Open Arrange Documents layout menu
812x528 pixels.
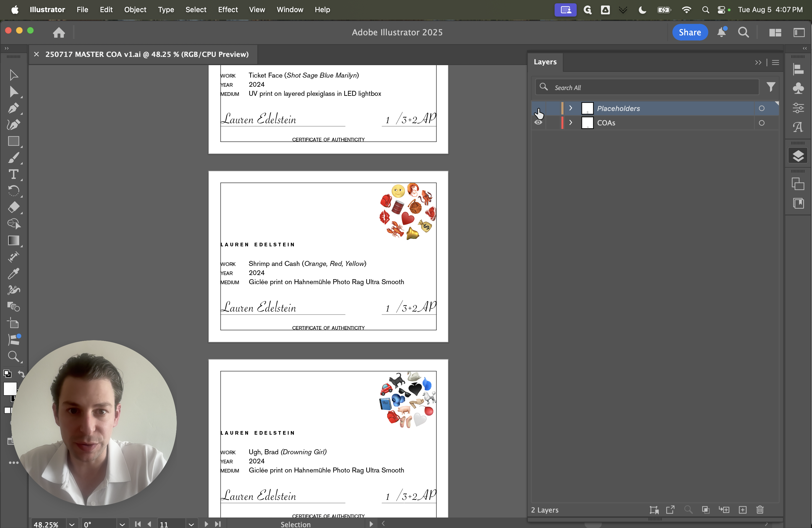pyautogui.click(x=775, y=32)
